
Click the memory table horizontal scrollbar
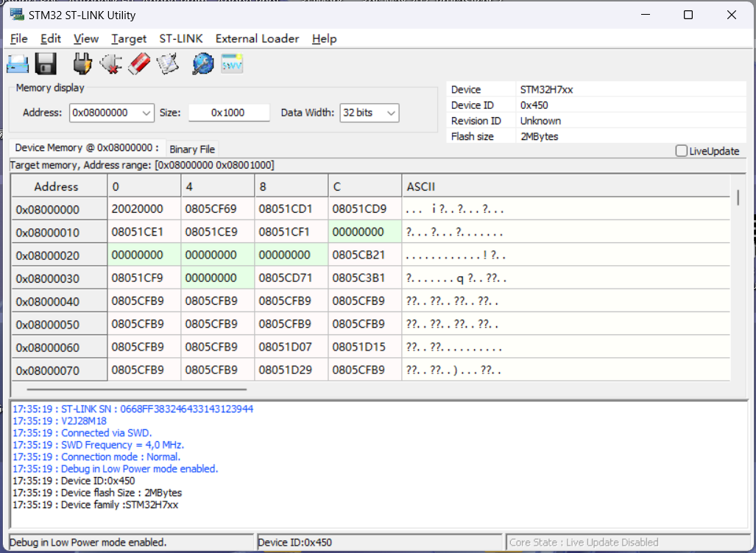click(136, 389)
